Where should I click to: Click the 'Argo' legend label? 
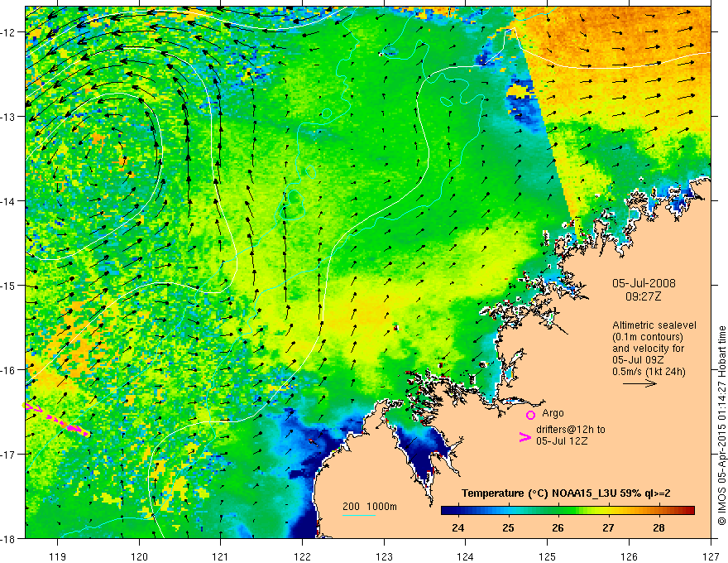tap(553, 413)
